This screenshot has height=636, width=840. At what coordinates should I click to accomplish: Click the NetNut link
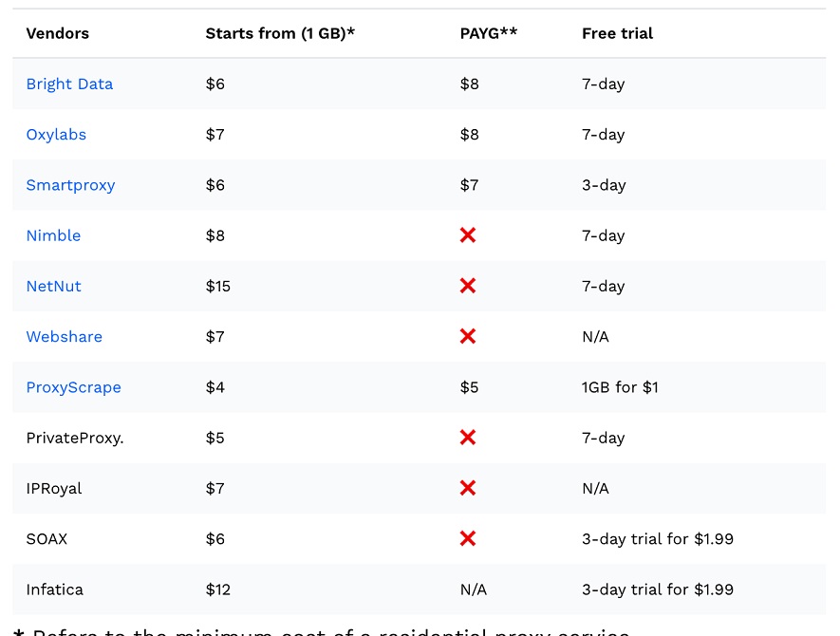tap(53, 286)
